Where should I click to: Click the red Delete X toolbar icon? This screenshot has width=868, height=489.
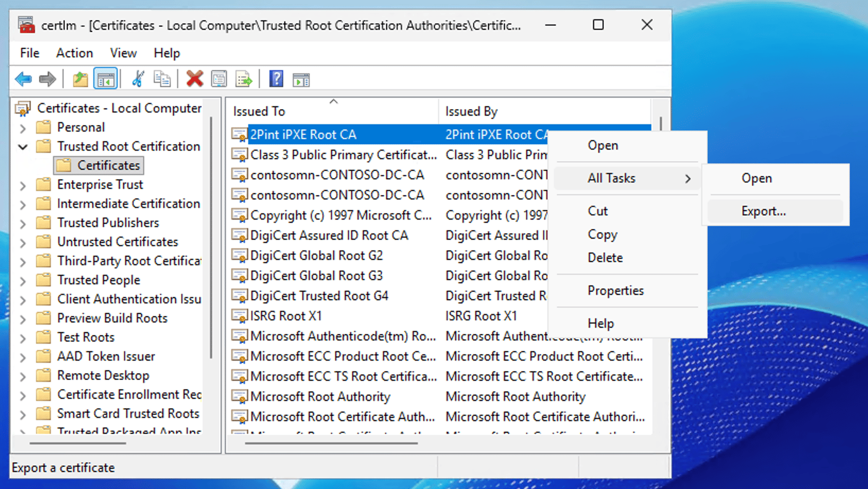click(195, 80)
